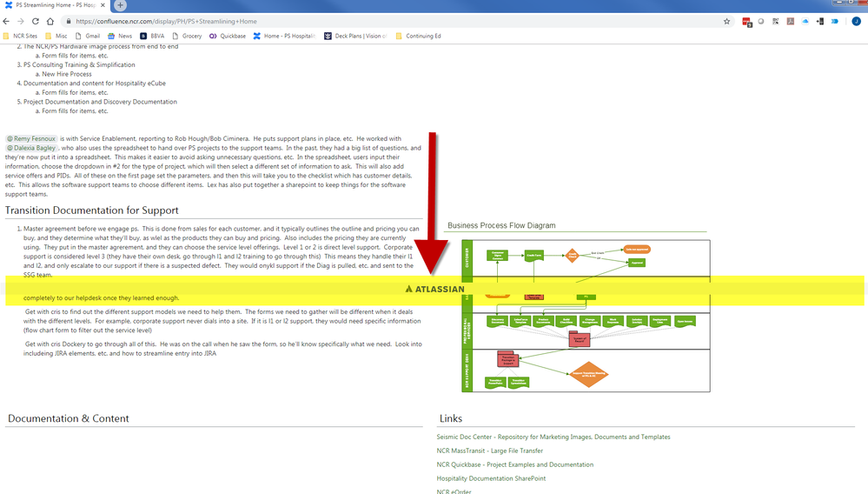Click the blue arrow tag extension icon
Screen dimensions: 868x494
(835, 21)
